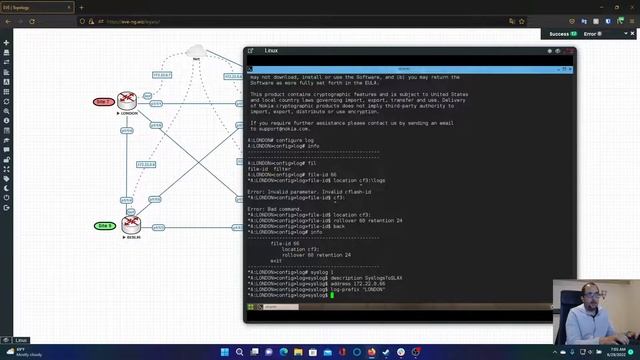Click the Error notifications counter

[x=593, y=34]
